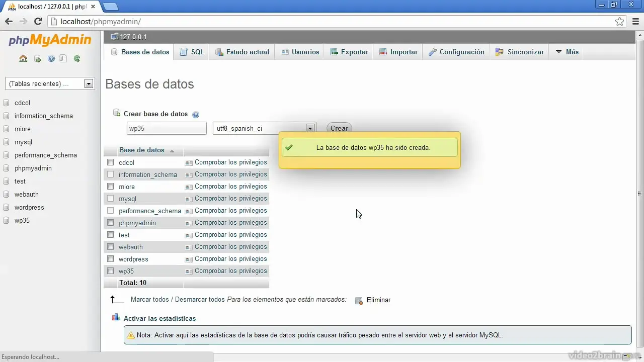Reload navigation frame with the green arrow icon
644x362 pixels.
(77, 59)
